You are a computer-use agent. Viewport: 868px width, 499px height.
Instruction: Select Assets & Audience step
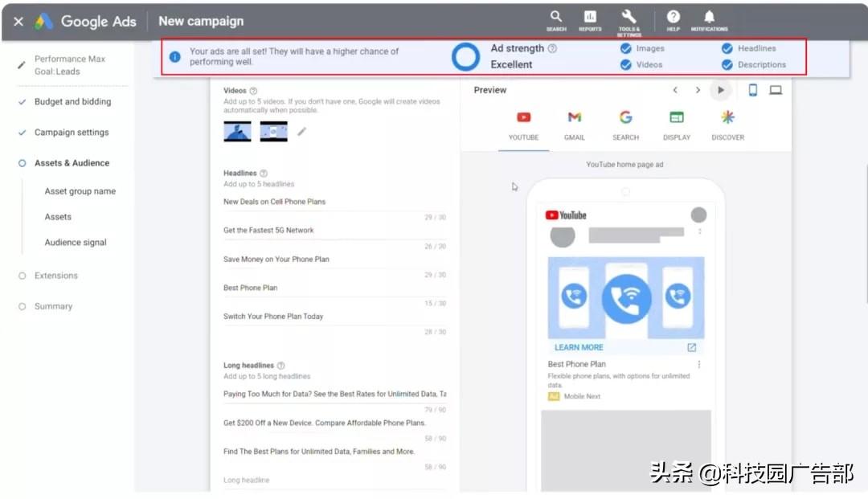[x=72, y=163]
